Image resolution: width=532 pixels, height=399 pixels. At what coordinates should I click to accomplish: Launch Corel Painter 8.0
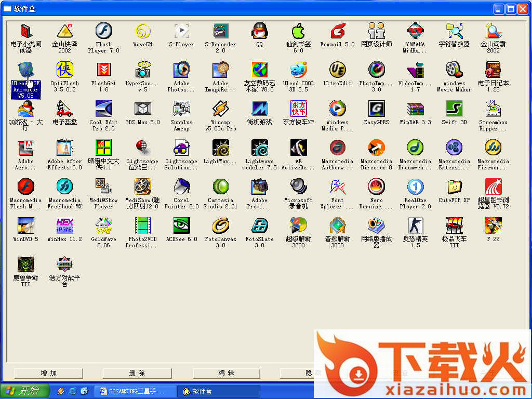tap(181, 187)
